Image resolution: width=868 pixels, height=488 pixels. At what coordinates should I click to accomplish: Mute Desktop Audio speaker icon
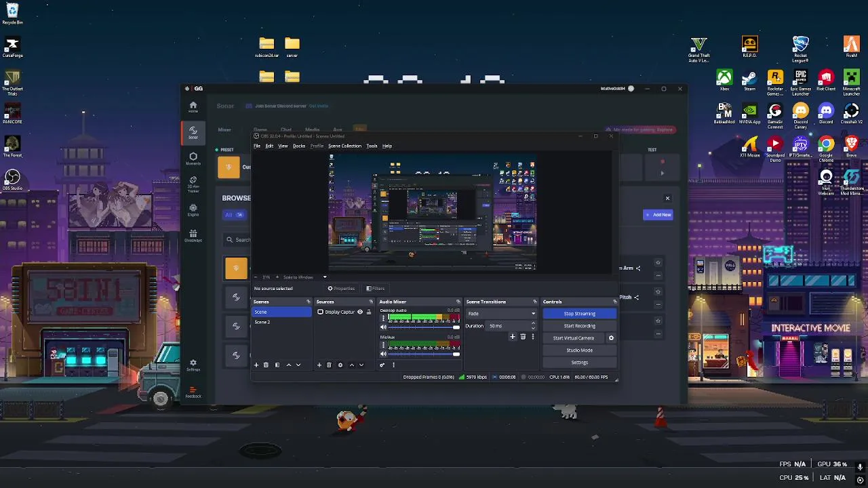[x=383, y=327]
